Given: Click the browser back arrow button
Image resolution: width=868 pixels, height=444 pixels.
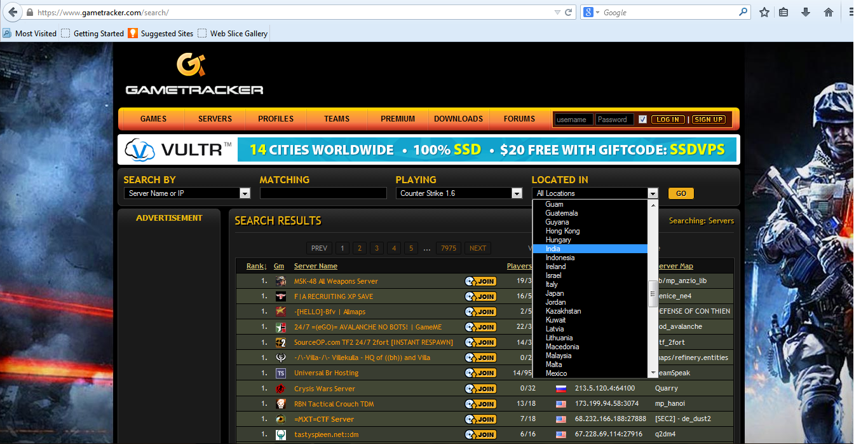Looking at the screenshot, I should (x=11, y=12).
